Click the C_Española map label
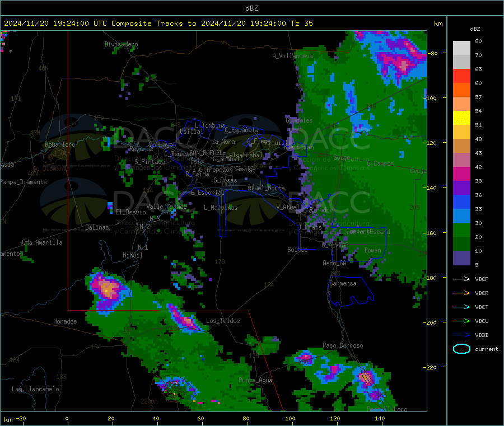Image resolution: width=504 pixels, height=426 pixels. [241, 130]
